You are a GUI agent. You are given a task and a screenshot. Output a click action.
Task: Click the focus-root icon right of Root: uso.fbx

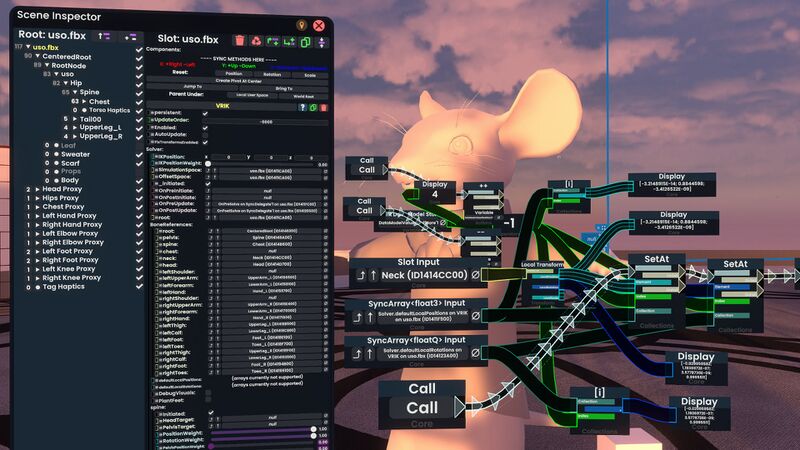point(130,37)
